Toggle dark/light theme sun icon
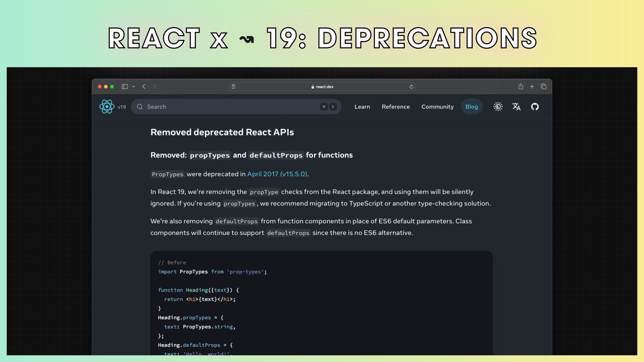The image size is (644, 362). click(x=498, y=107)
